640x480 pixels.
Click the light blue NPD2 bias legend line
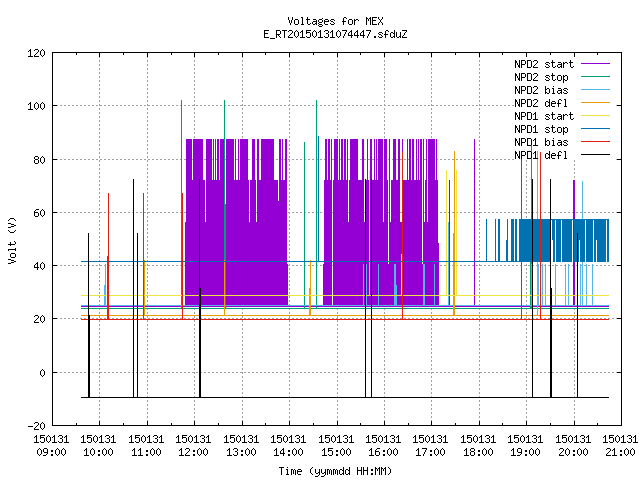[595, 89]
